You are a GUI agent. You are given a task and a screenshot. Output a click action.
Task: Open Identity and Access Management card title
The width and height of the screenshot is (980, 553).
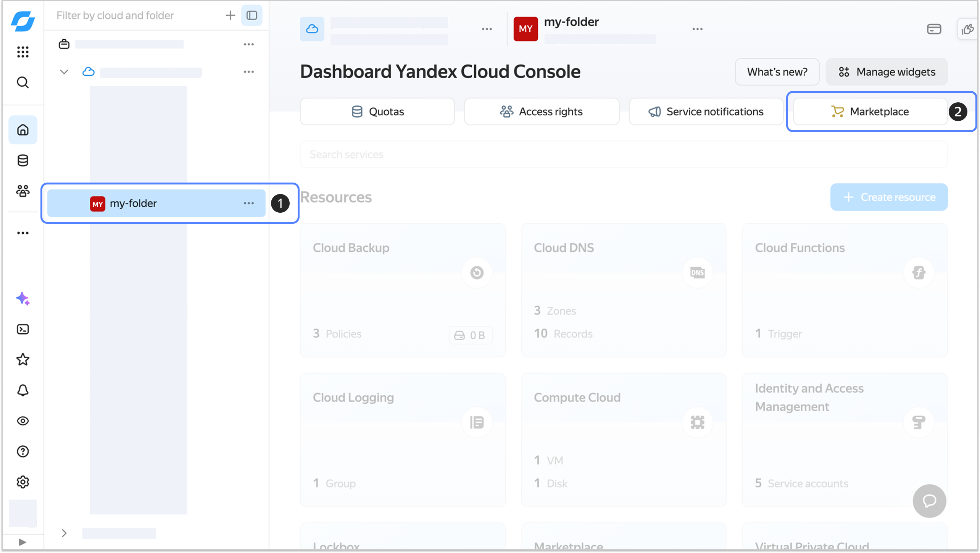coord(809,398)
